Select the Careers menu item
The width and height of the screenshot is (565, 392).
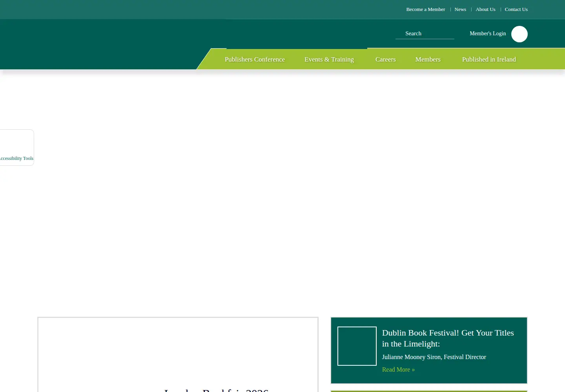[385, 60]
